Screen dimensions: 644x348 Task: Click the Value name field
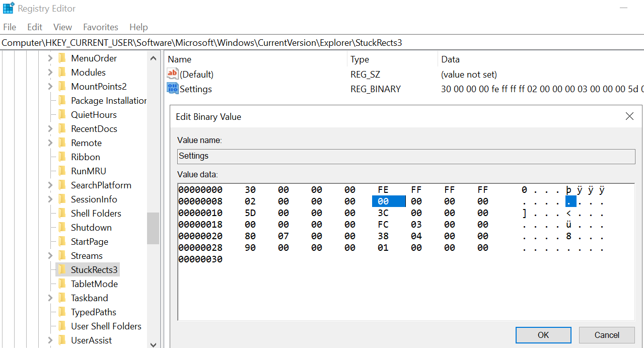pos(406,156)
